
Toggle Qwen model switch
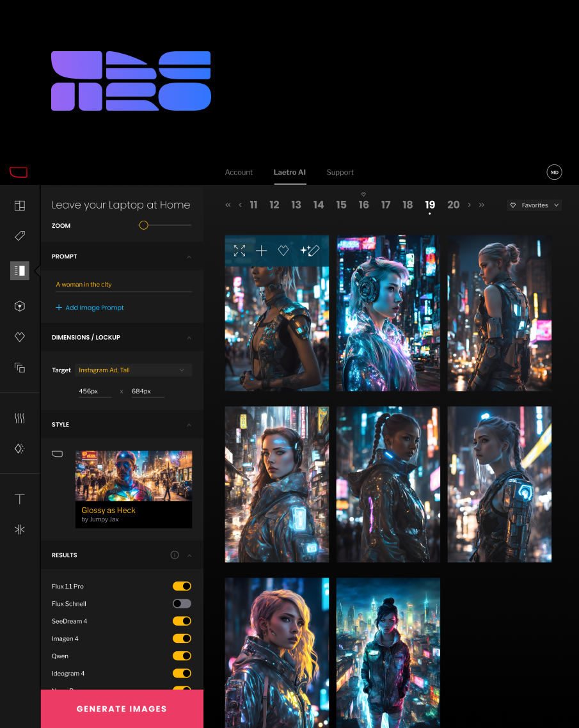[x=182, y=656]
